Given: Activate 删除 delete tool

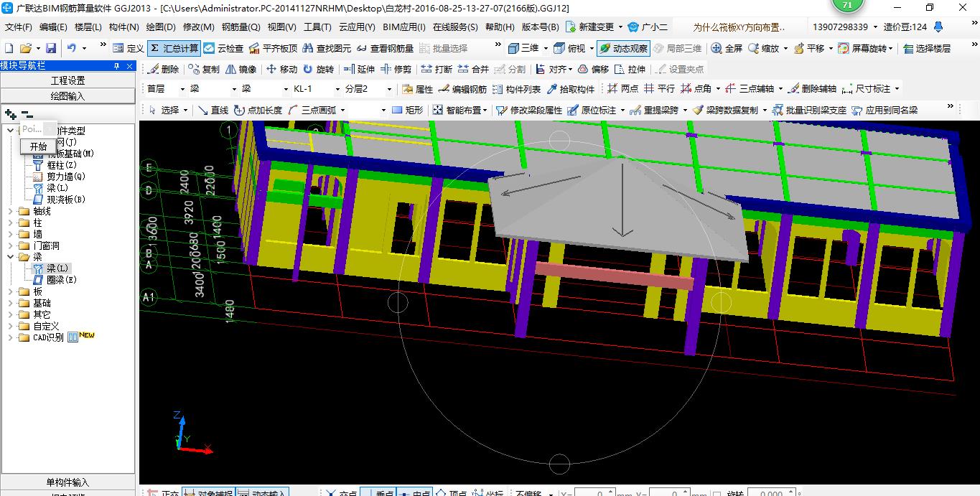Looking at the screenshot, I should (x=163, y=69).
